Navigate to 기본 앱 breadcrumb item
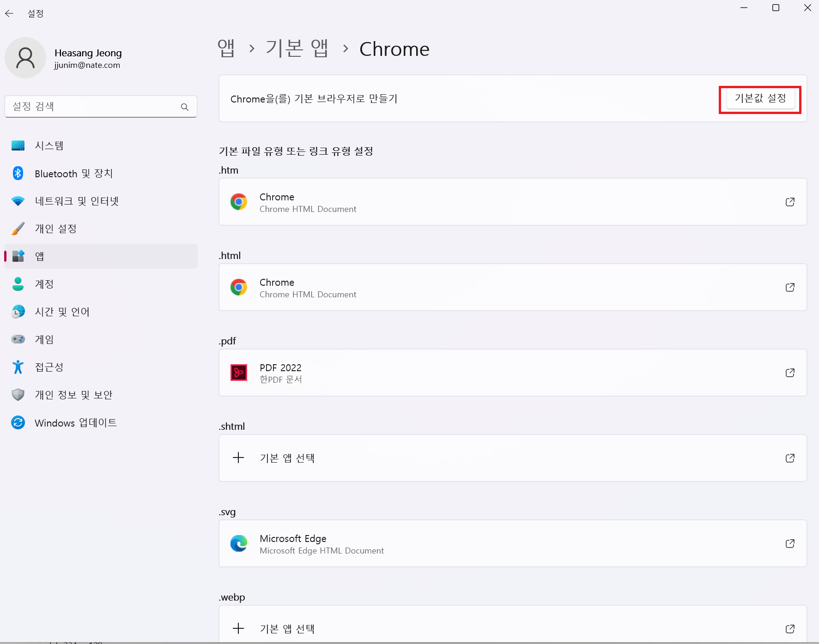This screenshot has width=819, height=644. tap(297, 48)
